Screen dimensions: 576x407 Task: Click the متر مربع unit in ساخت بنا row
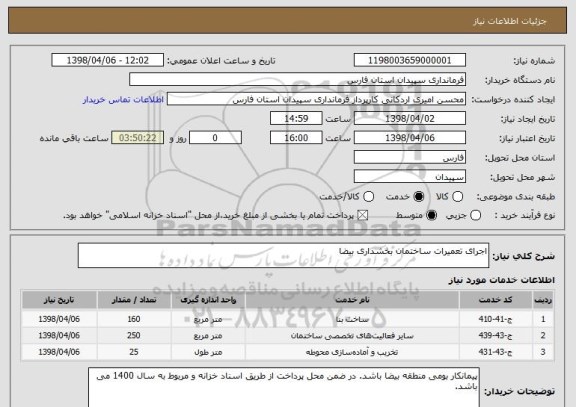click(x=208, y=319)
